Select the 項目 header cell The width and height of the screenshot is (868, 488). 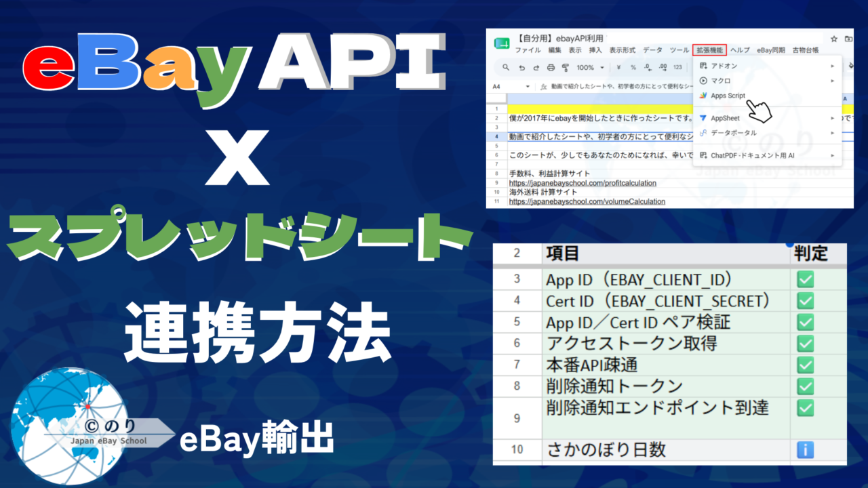pyautogui.click(x=666, y=254)
